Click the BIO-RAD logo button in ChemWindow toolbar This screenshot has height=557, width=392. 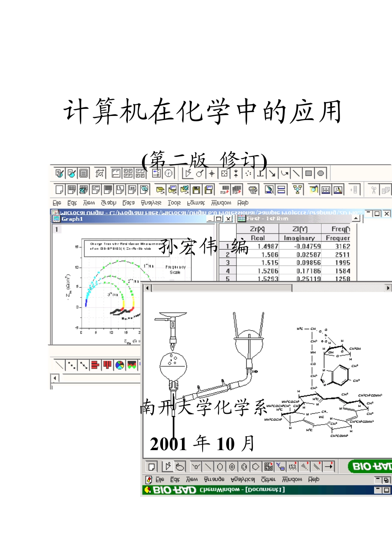(370, 467)
